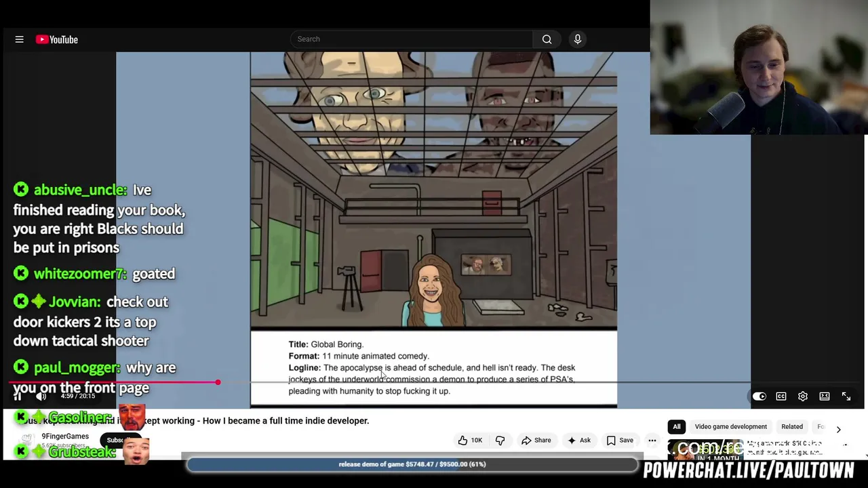Screen dimensions: 868x488
Task: Share the video via the Share button
Action: (536, 440)
